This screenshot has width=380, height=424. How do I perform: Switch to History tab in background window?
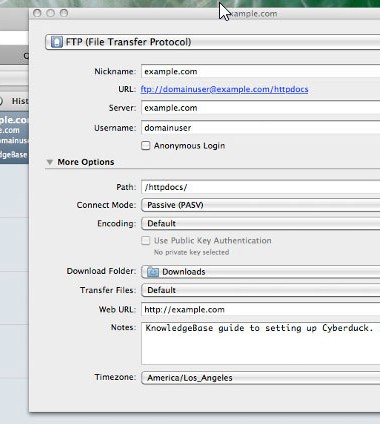pyautogui.click(x=19, y=101)
